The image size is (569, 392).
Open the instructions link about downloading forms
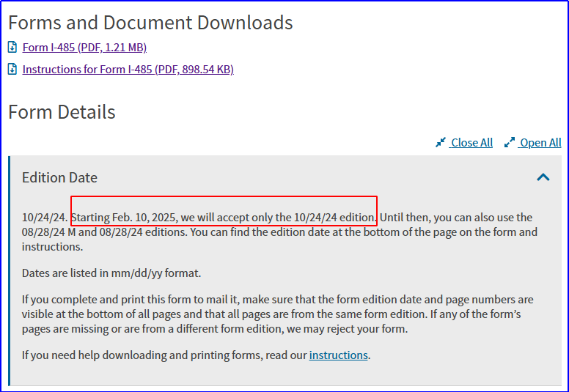point(339,355)
